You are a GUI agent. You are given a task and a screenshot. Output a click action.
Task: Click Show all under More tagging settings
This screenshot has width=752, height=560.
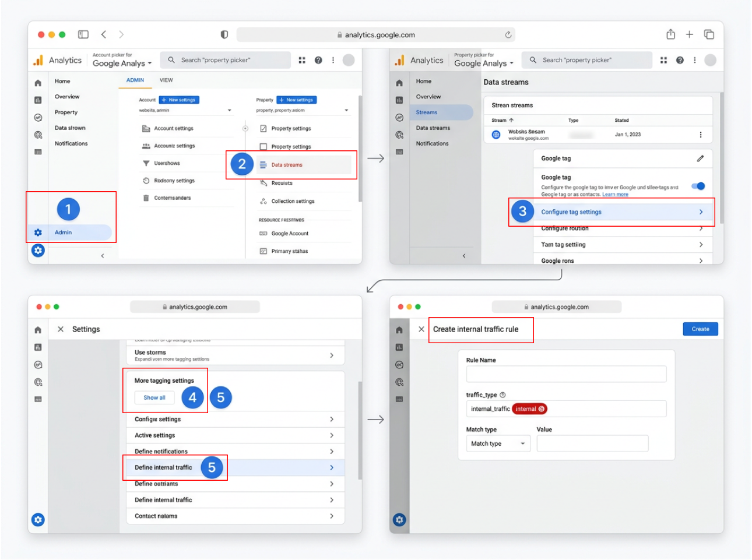(154, 397)
